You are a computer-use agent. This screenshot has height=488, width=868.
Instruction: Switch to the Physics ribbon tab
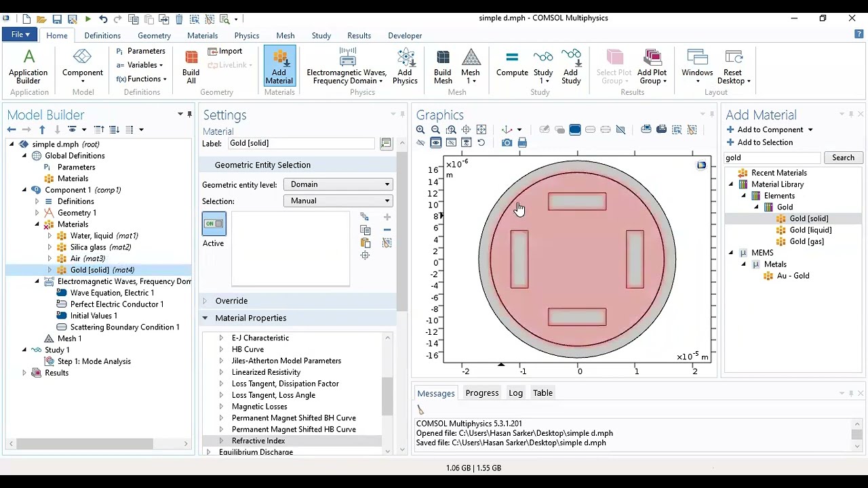(x=246, y=35)
